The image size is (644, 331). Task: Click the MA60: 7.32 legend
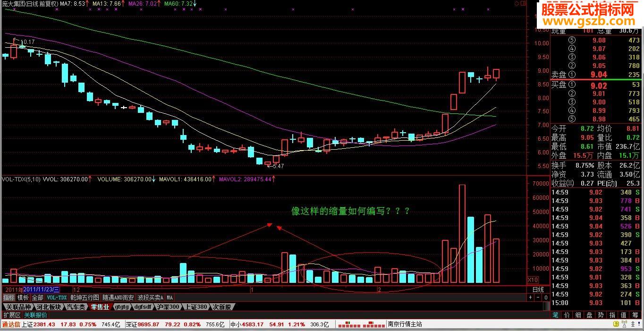click(x=179, y=4)
